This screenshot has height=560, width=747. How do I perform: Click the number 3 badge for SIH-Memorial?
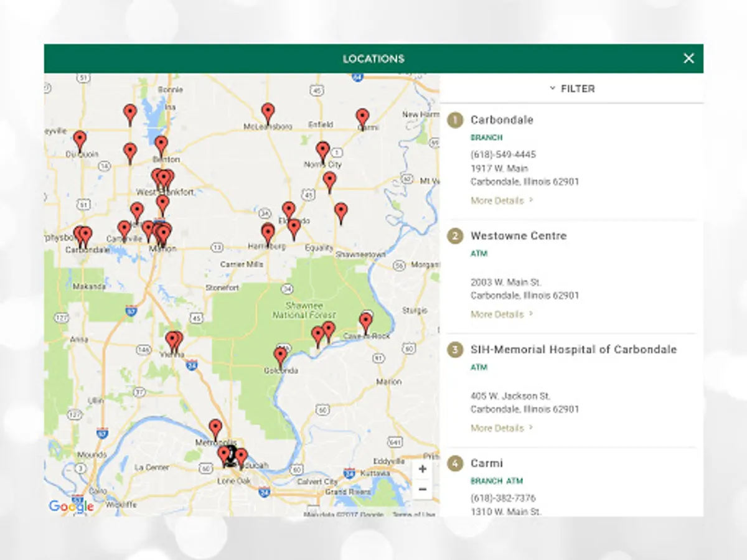(x=456, y=350)
